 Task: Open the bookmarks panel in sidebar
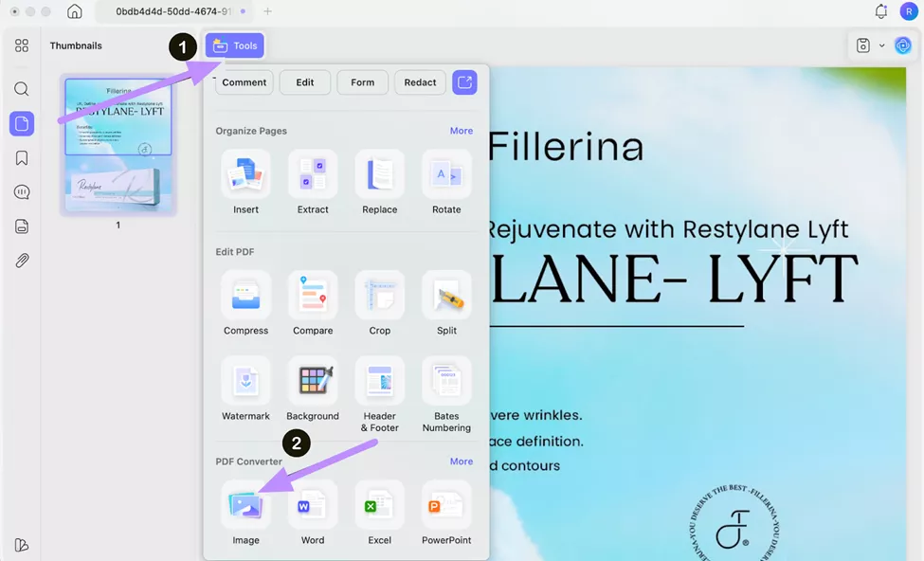coord(22,158)
